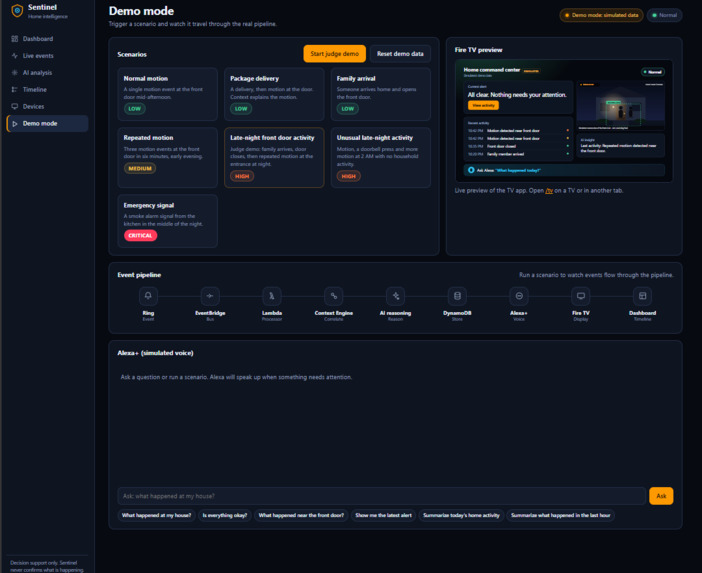This screenshot has width=702, height=573.
Task: Click the 'Family member arrived' activity row
Action: pyautogui.click(x=518, y=154)
